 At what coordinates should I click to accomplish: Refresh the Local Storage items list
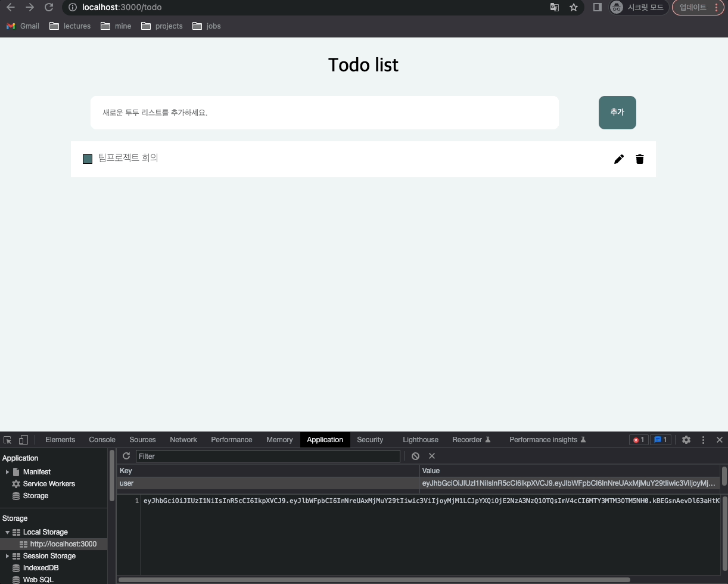pyautogui.click(x=126, y=456)
